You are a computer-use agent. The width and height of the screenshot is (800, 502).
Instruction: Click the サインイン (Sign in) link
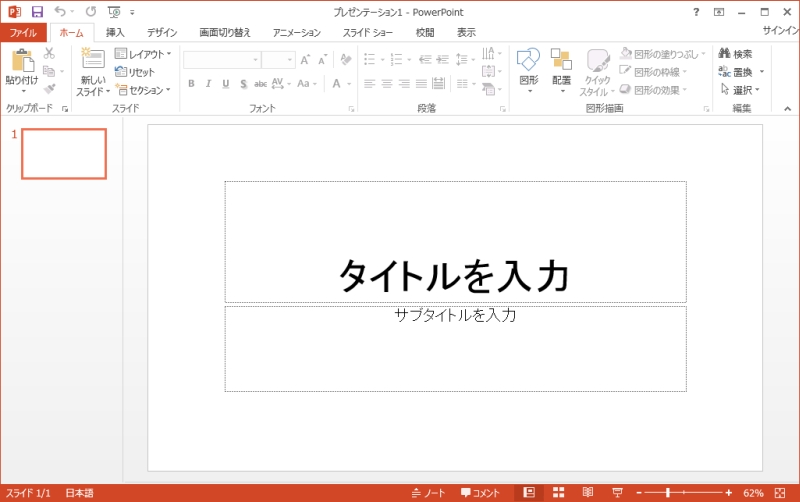tap(780, 31)
